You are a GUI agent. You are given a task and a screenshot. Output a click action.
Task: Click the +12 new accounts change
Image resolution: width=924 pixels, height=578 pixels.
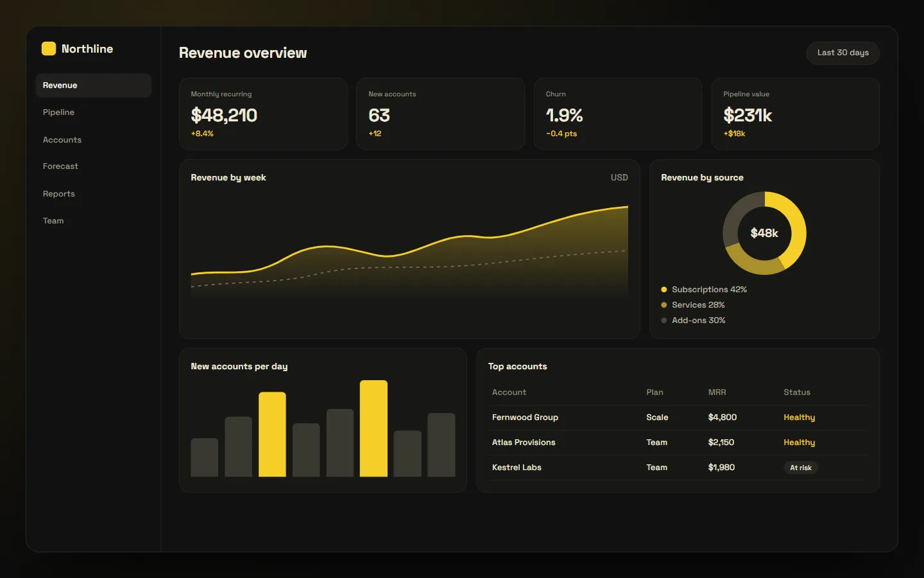[375, 134]
